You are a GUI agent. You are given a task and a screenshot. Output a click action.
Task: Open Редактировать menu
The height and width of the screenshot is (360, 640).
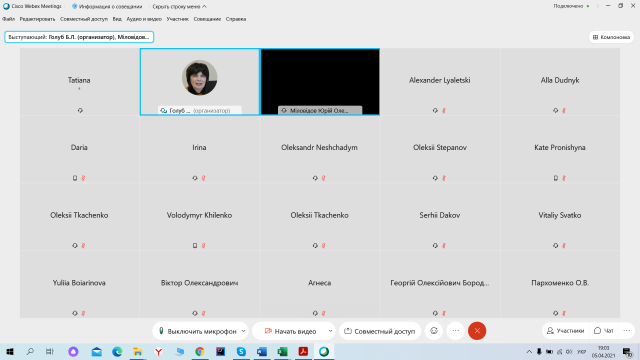[37, 19]
